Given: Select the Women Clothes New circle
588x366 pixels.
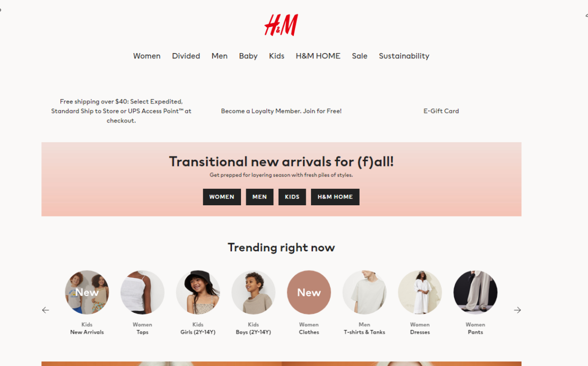Looking at the screenshot, I should coord(309,292).
